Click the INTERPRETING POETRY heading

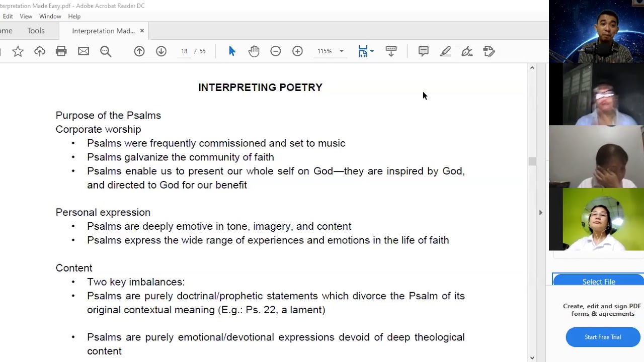pyautogui.click(x=260, y=87)
